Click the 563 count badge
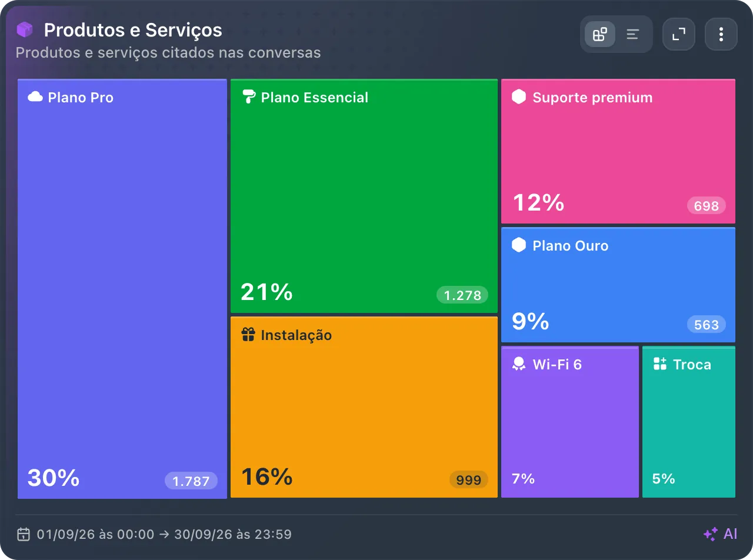This screenshot has height=560, width=753. [x=707, y=324]
